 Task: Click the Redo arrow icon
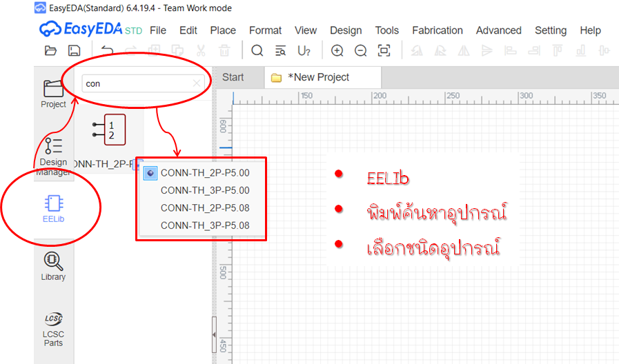tap(130, 50)
